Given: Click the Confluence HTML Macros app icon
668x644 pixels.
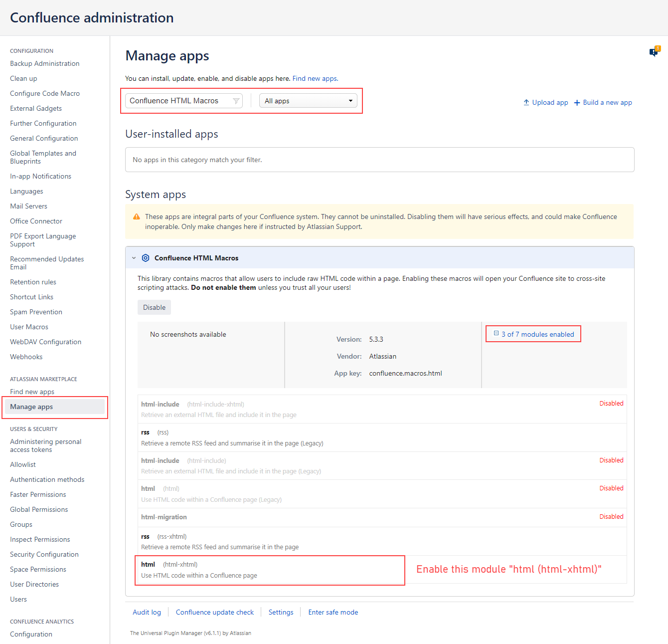Looking at the screenshot, I should click(x=146, y=258).
